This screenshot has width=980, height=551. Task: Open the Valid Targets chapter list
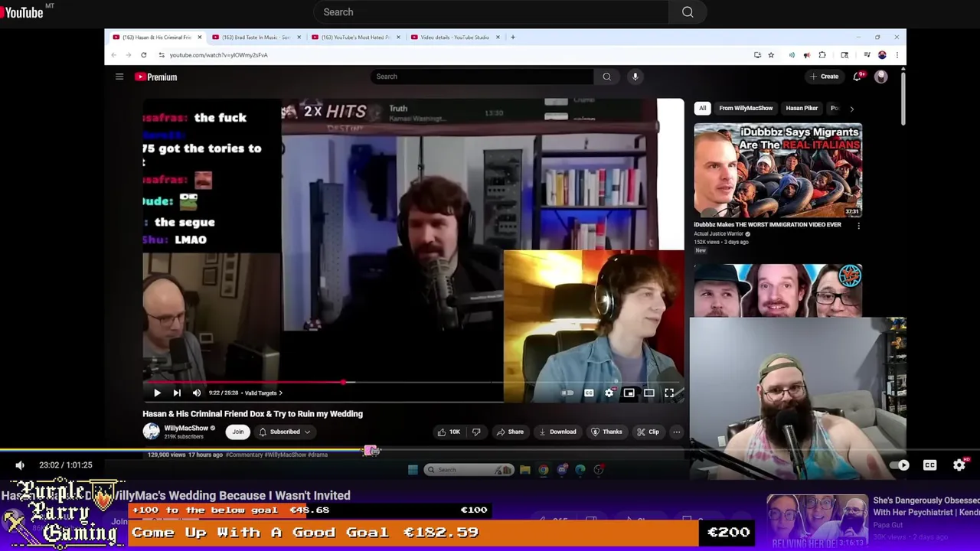(x=263, y=393)
